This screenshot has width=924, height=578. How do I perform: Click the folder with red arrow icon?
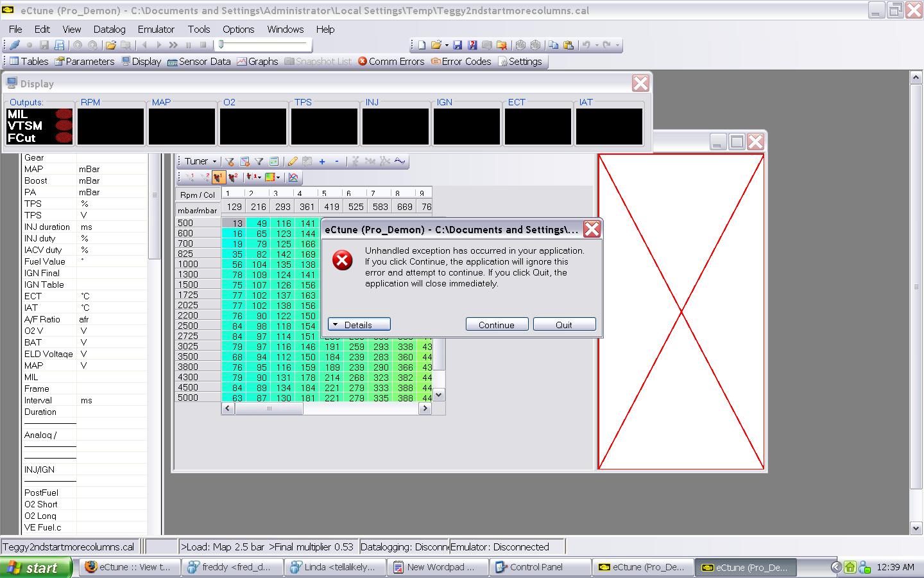coord(502,45)
